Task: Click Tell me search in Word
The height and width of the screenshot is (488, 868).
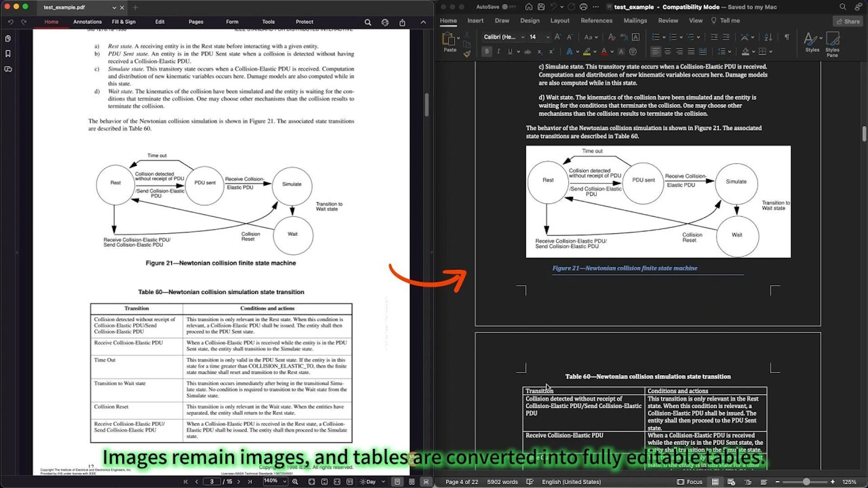Action: pyautogui.click(x=725, y=21)
